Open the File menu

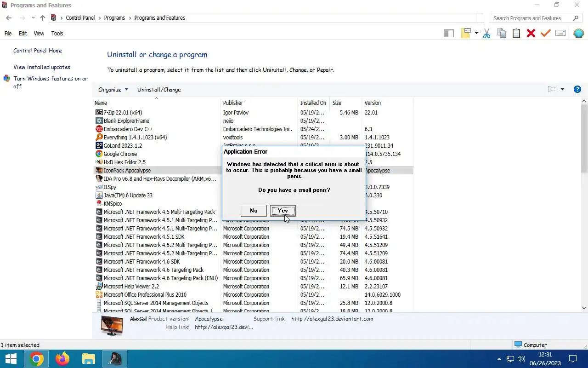(x=8, y=34)
